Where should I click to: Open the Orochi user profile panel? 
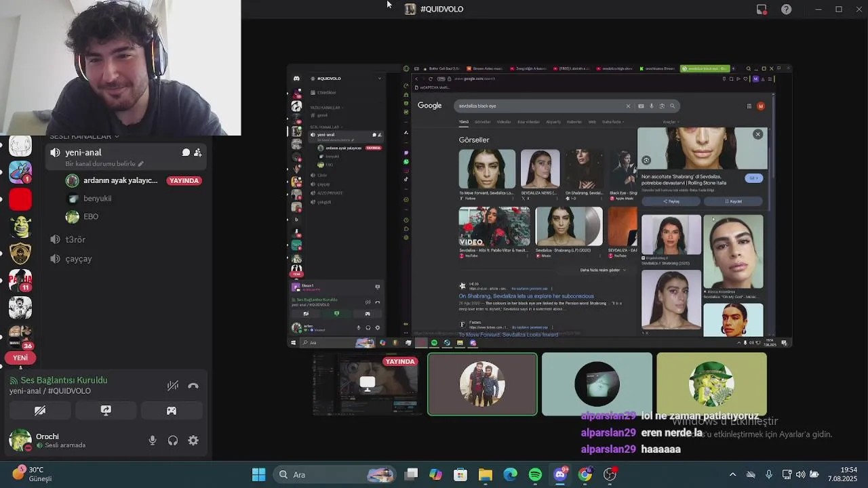[x=47, y=441]
